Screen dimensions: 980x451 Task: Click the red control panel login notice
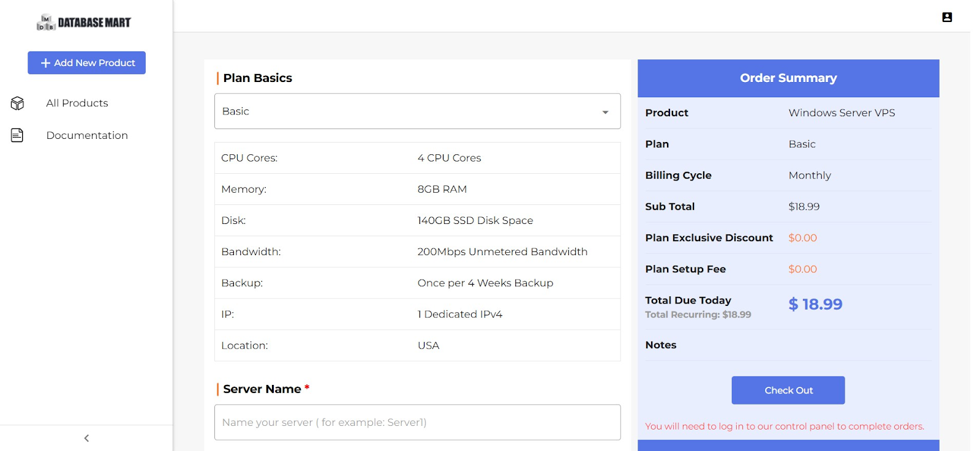tap(784, 427)
